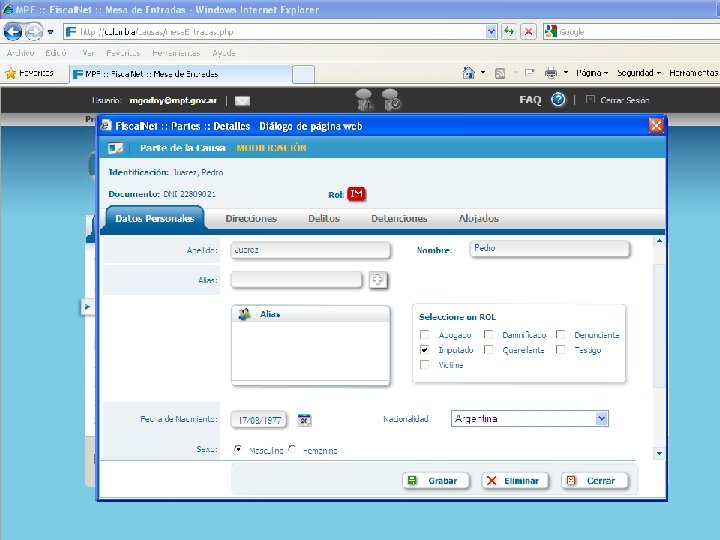Check the Querellante role checkbox
This screenshot has width=720, height=540.
pos(489,350)
